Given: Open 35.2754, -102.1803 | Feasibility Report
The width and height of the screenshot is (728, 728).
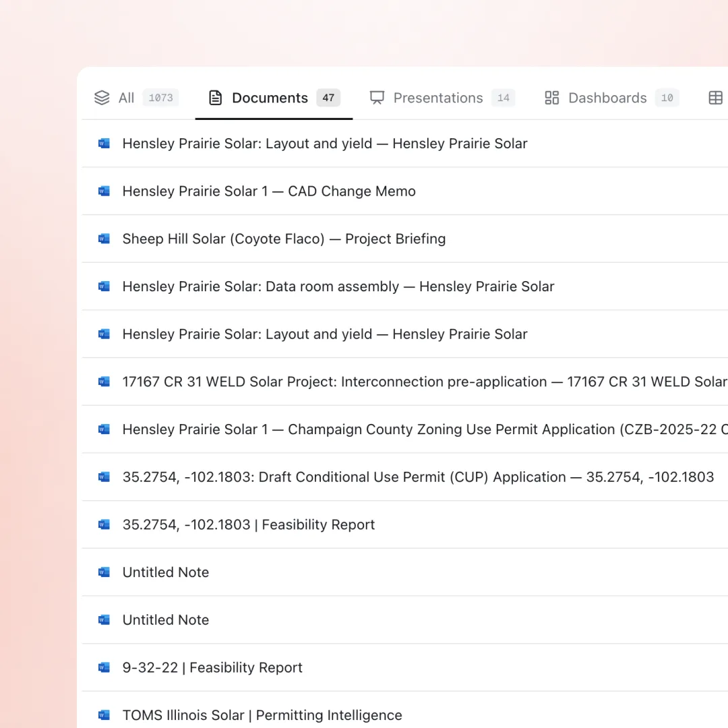Looking at the screenshot, I should [248, 524].
